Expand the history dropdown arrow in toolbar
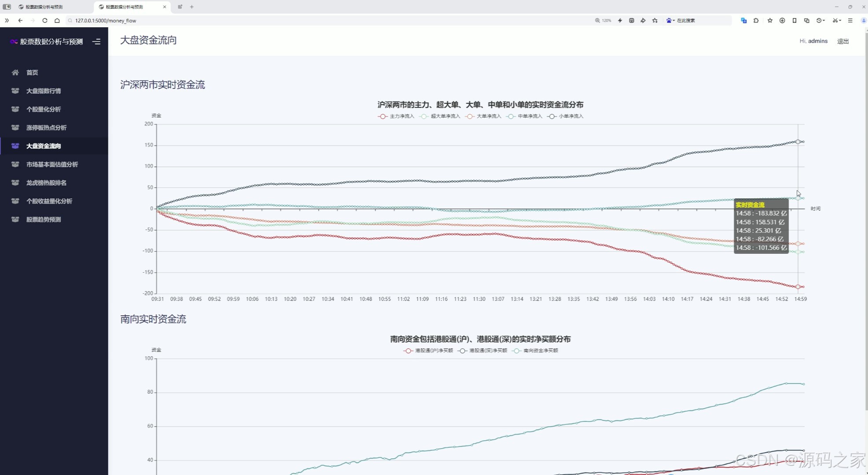Screen dimensions: 868x475 click(x=824, y=21)
